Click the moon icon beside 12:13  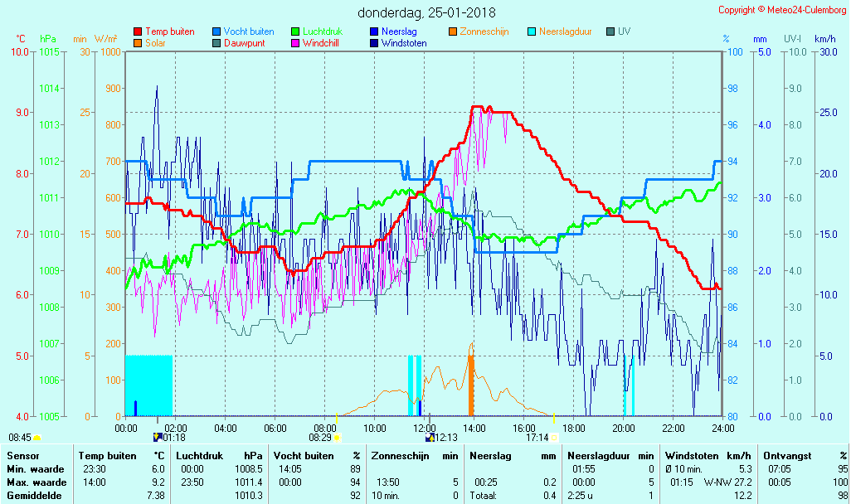point(430,437)
